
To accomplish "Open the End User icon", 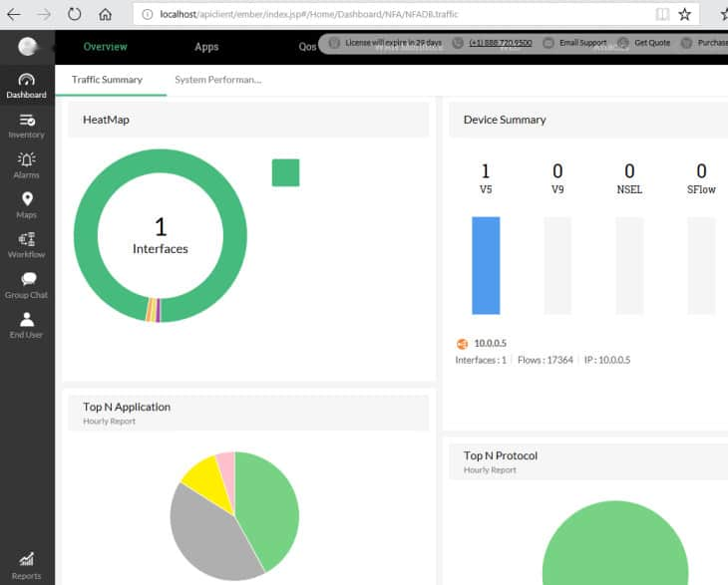I will (x=27, y=320).
